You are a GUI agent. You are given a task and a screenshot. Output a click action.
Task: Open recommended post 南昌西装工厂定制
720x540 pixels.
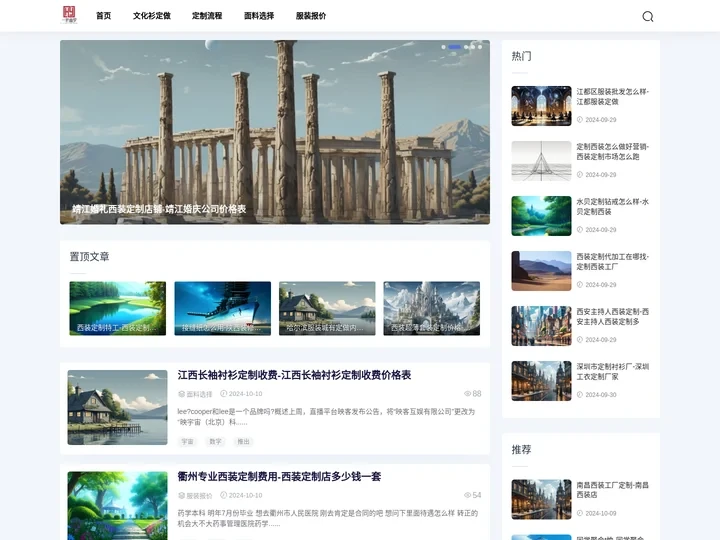click(613, 490)
